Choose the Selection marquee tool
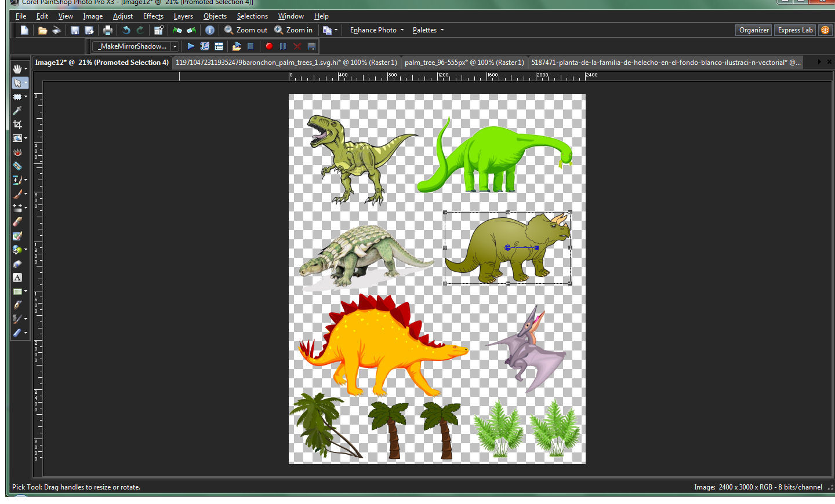This screenshot has height=504, width=835. coord(17,97)
